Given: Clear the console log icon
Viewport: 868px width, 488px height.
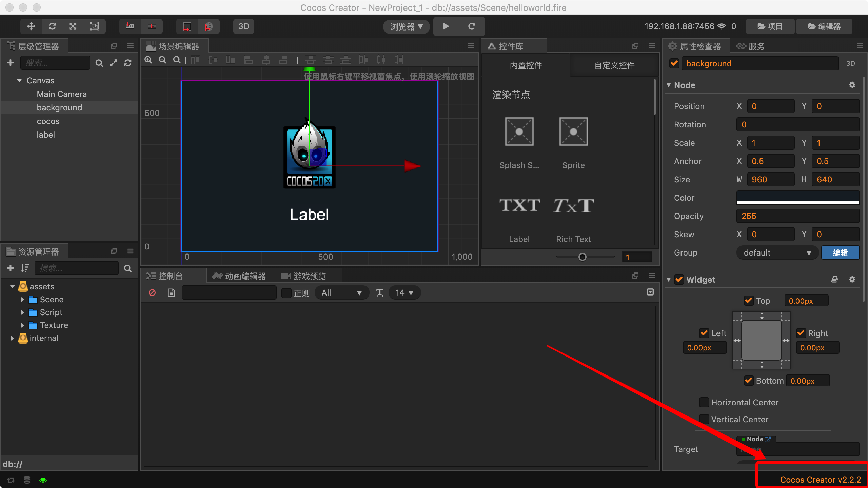Looking at the screenshot, I should (152, 292).
